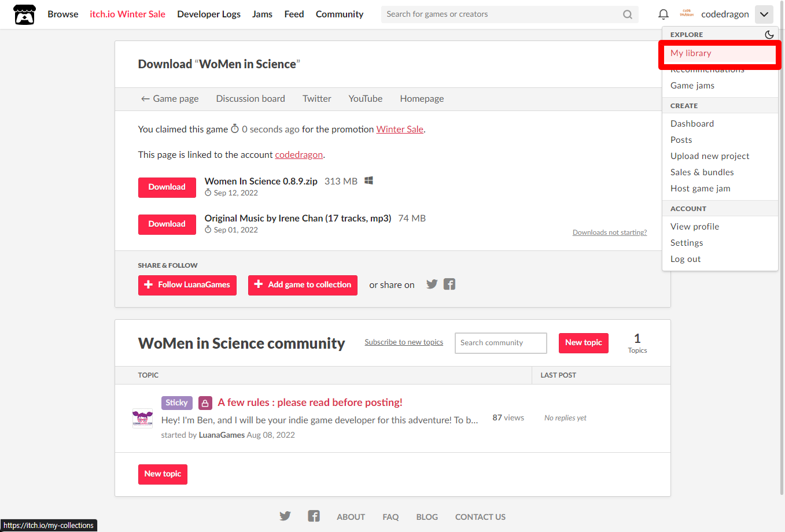Click Log out
The height and width of the screenshot is (532, 785).
tap(720, 259)
